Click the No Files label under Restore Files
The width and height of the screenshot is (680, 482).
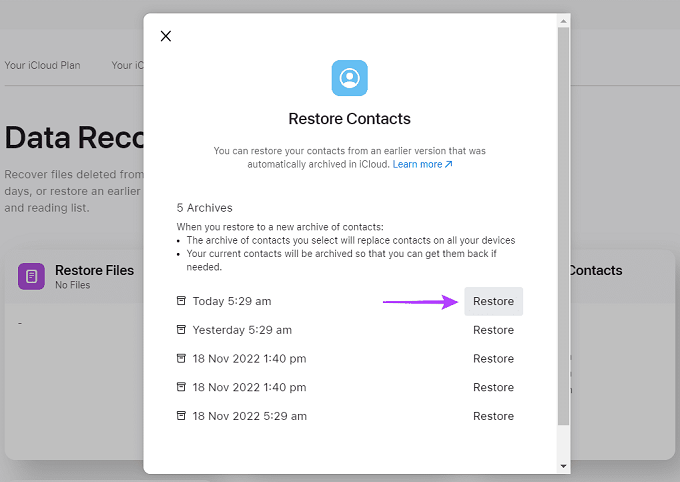click(72, 285)
